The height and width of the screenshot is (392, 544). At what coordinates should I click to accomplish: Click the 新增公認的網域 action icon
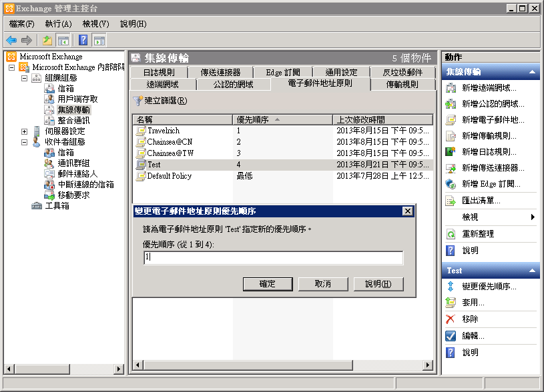451,104
